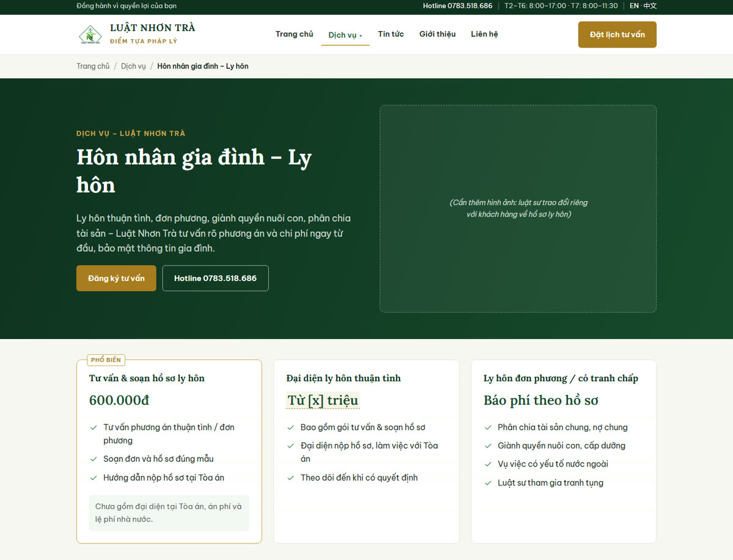Click checkmark beside Luật sư tham gia tranh tụng
This screenshot has width=733, height=560.
(488, 483)
